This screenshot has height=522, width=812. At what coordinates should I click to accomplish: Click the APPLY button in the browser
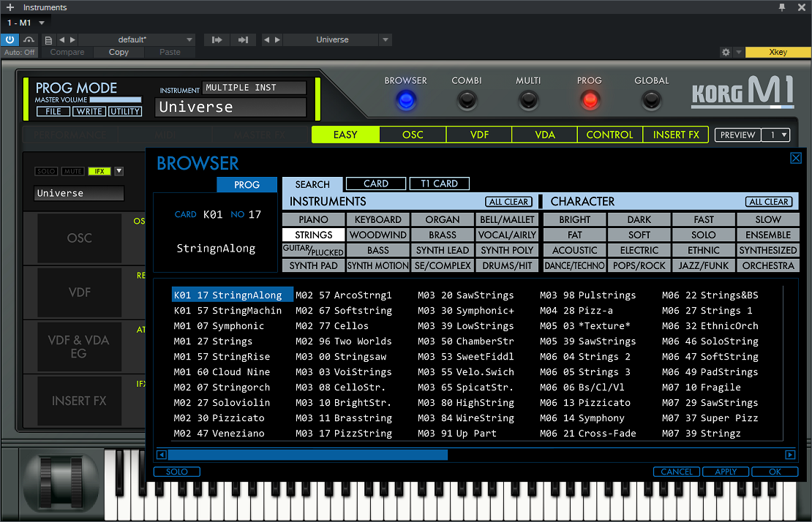point(726,472)
